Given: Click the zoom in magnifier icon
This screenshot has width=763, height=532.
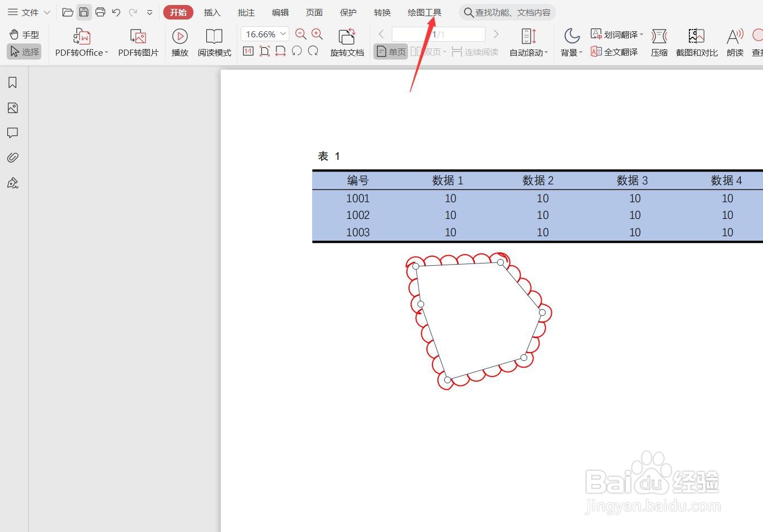Looking at the screenshot, I should click(317, 34).
